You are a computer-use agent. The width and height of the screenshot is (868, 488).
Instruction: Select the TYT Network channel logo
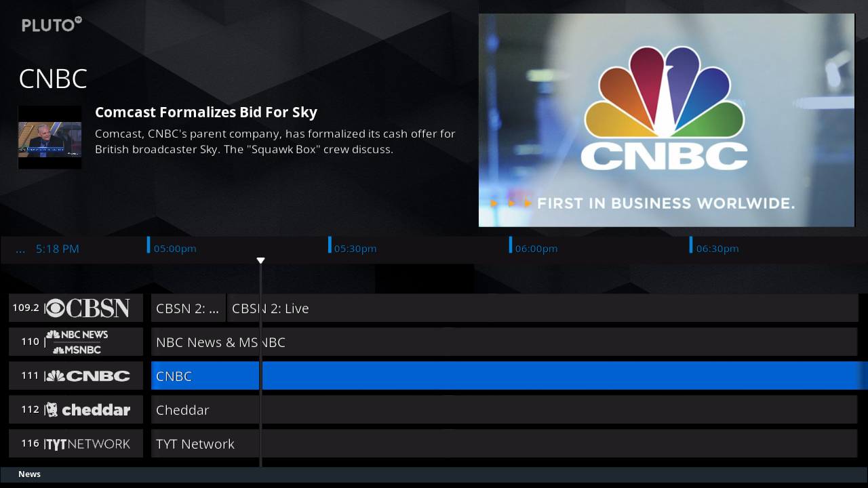pyautogui.click(x=88, y=444)
